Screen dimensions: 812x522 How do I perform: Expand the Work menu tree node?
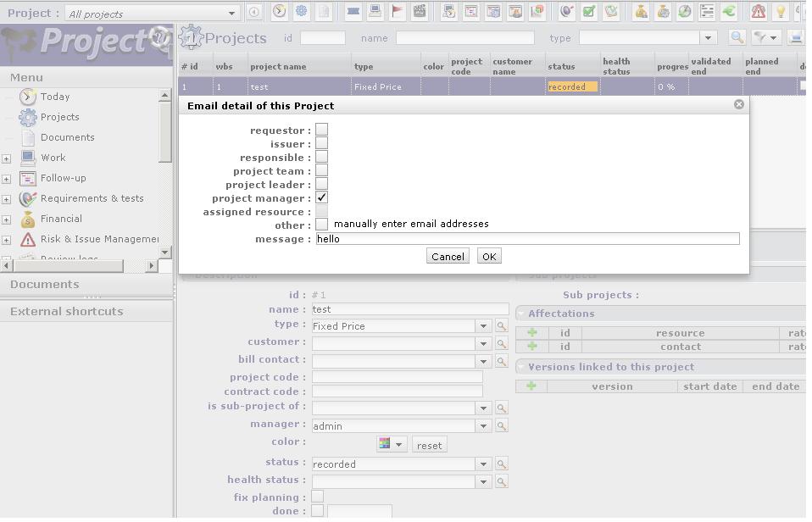(x=7, y=158)
